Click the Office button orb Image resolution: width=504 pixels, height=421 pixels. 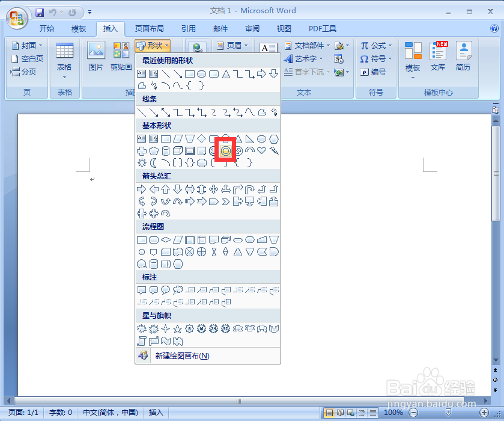[x=17, y=17]
